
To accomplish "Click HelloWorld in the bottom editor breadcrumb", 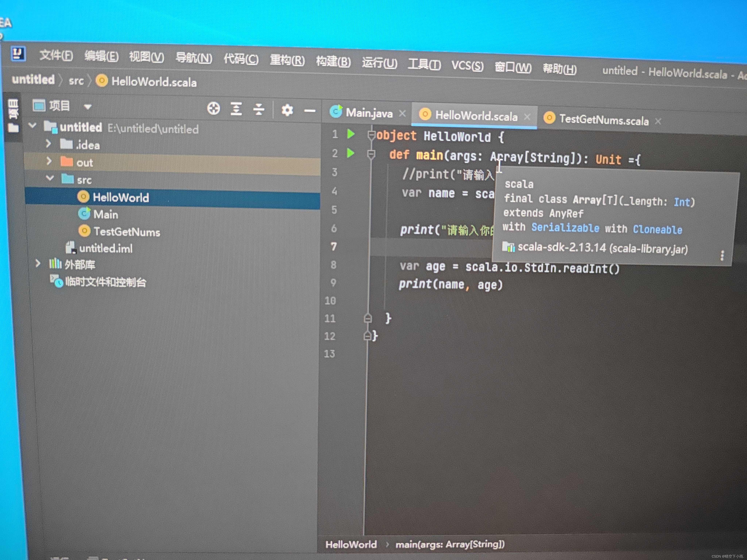I will click(351, 544).
